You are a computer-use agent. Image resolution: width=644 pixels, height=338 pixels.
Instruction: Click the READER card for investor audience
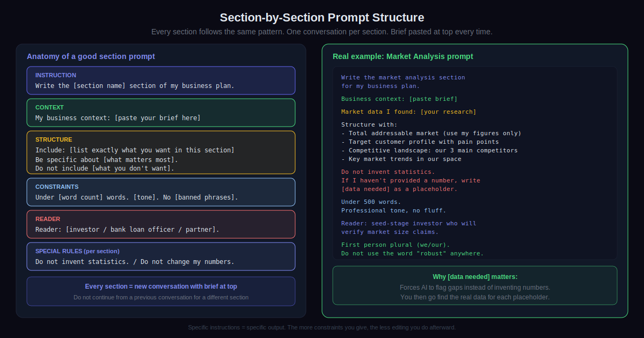point(161,224)
